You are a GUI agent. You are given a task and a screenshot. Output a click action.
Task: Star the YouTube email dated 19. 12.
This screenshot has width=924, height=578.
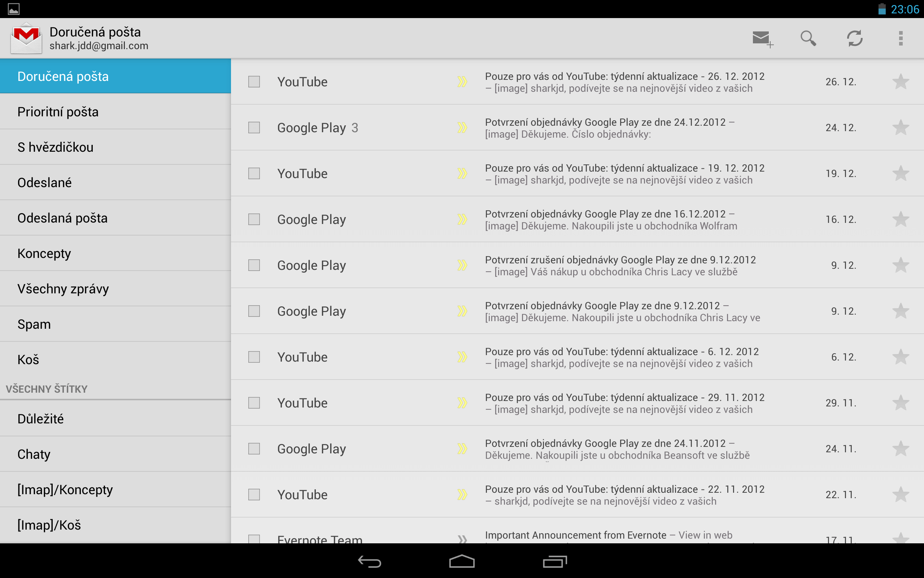(x=900, y=173)
